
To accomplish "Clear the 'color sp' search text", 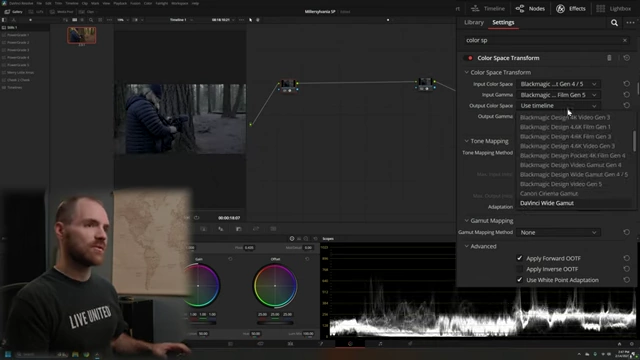I will (x=624, y=40).
